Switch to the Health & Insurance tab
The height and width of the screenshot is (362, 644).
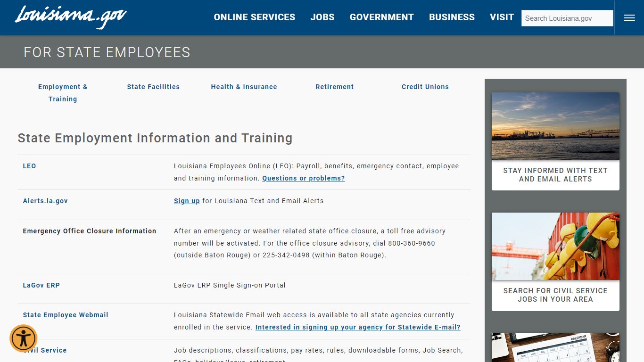tap(244, 87)
